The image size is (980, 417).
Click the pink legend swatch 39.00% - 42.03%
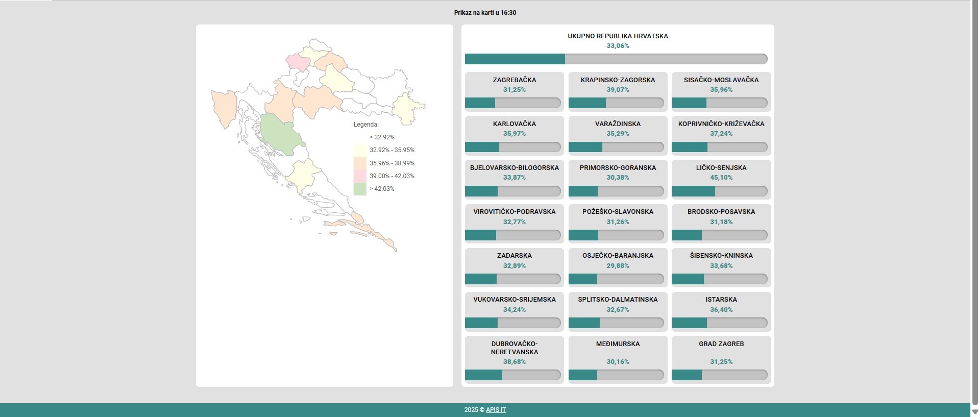coord(360,176)
